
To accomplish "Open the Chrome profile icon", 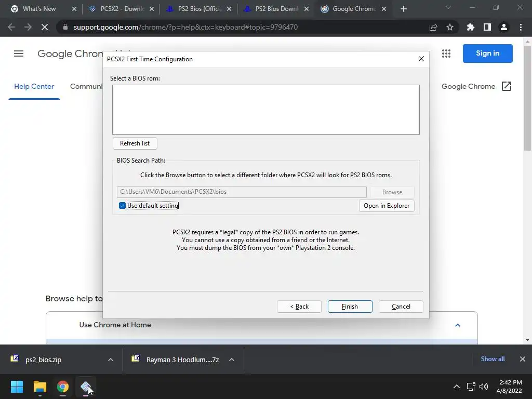I will 503,27.
